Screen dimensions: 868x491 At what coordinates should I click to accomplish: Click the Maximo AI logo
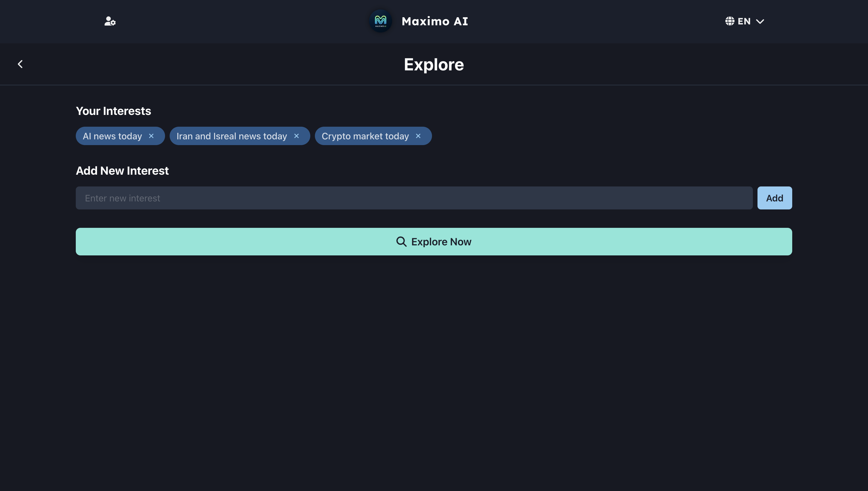pyautogui.click(x=380, y=21)
